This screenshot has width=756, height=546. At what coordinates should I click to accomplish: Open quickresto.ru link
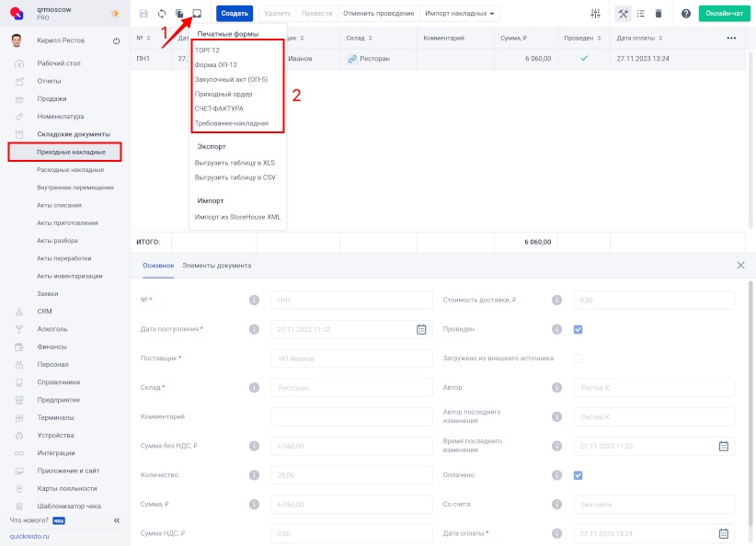click(29, 536)
